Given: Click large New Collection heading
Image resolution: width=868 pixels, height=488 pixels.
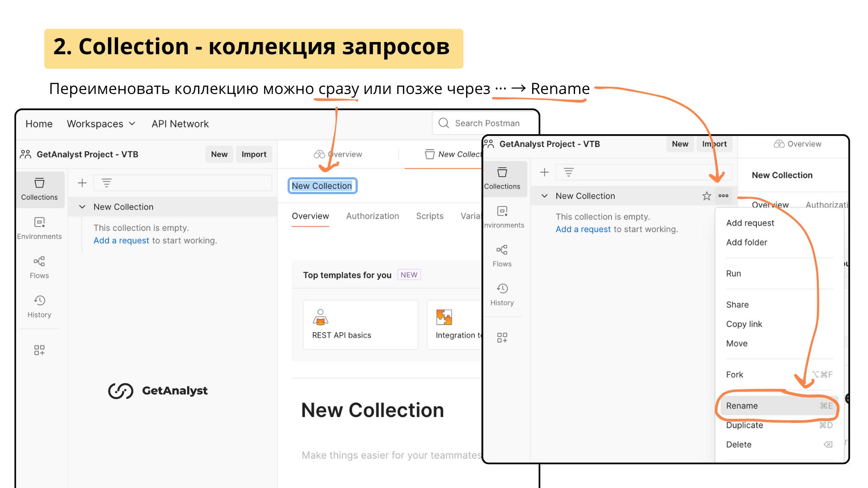Looking at the screenshot, I should (x=373, y=410).
